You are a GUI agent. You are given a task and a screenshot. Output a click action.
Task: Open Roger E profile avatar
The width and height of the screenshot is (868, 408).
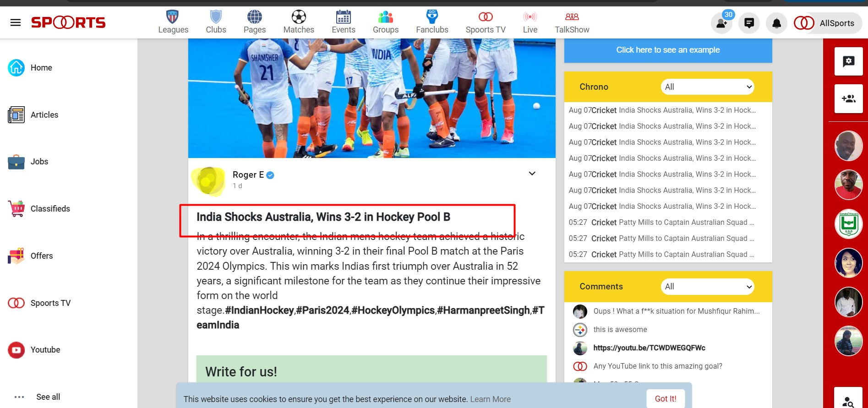[208, 181]
